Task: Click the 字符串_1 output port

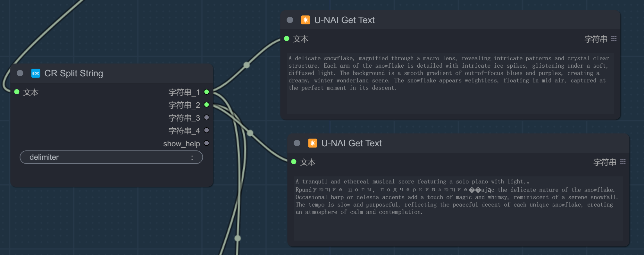Action: pyautogui.click(x=207, y=92)
